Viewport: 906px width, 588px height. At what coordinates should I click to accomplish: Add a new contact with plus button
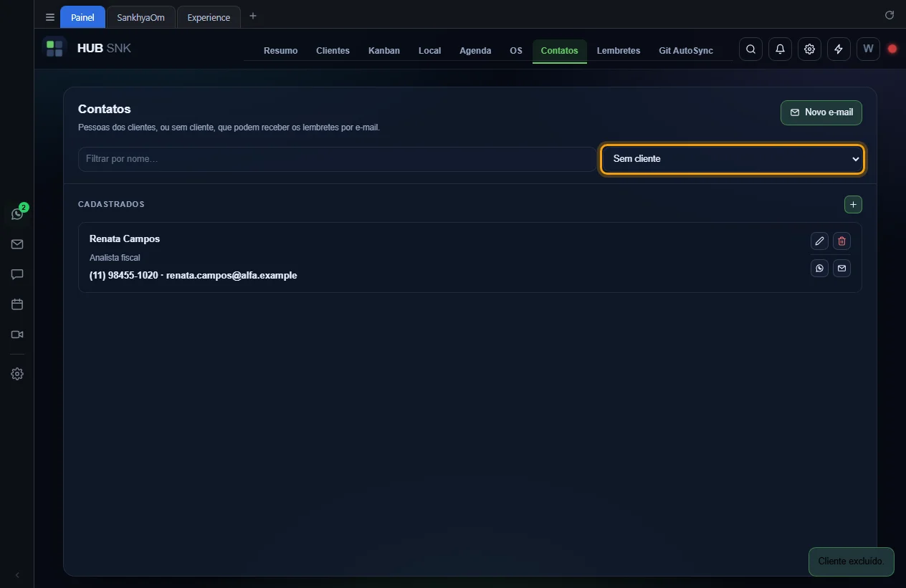click(x=853, y=205)
